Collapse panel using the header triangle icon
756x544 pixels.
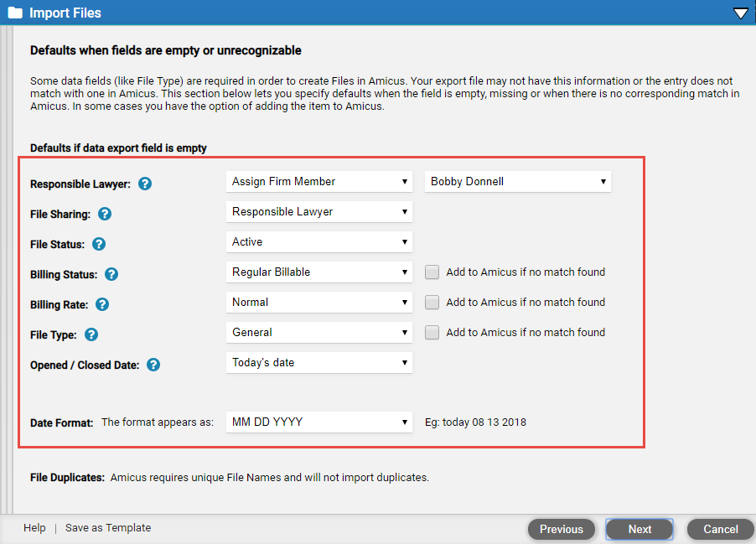click(741, 13)
